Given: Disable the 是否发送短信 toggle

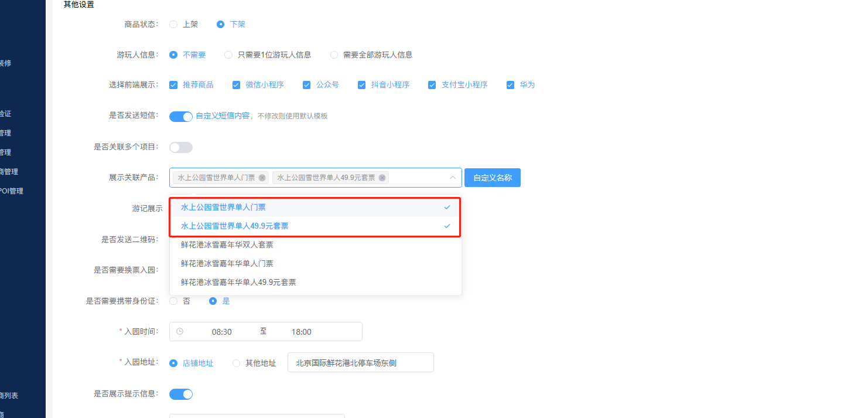Looking at the screenshot, I should (x=180, y=116).
